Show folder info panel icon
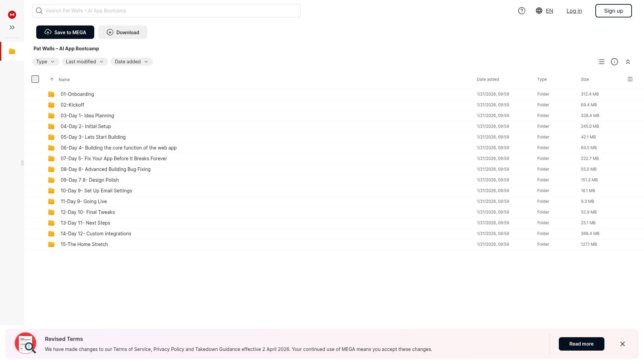 tap(614, 62)
